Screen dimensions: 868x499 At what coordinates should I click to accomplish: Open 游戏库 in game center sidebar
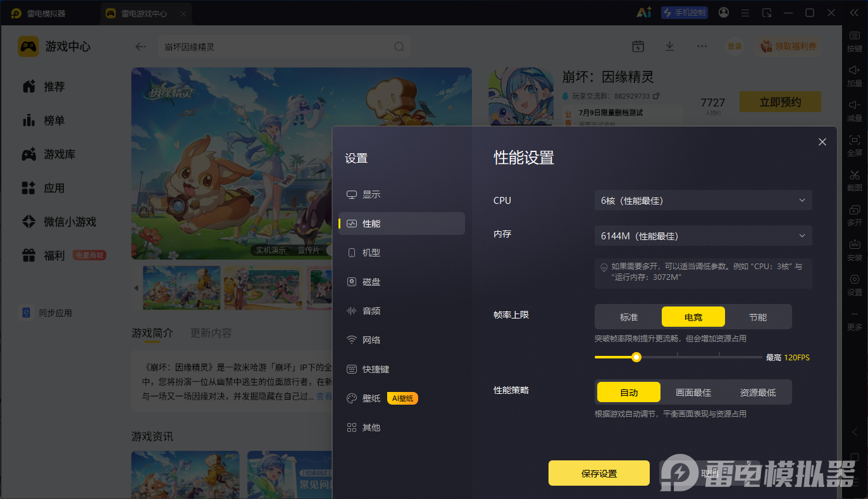click(49, 155)
